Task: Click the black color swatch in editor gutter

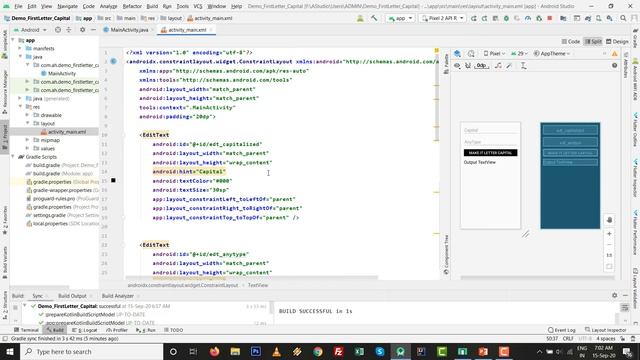Action: pyautogui.click(x=113, y=180)
